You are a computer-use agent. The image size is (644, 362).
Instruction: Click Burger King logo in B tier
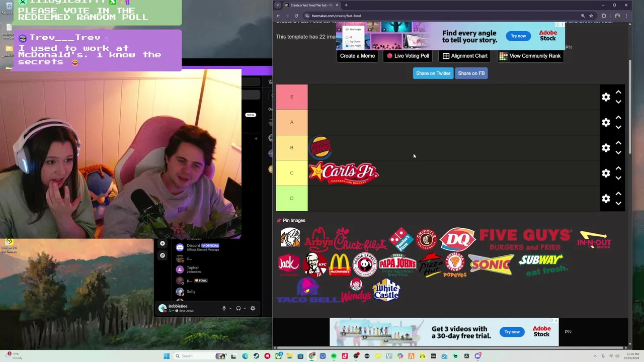(x=320, y=148)
